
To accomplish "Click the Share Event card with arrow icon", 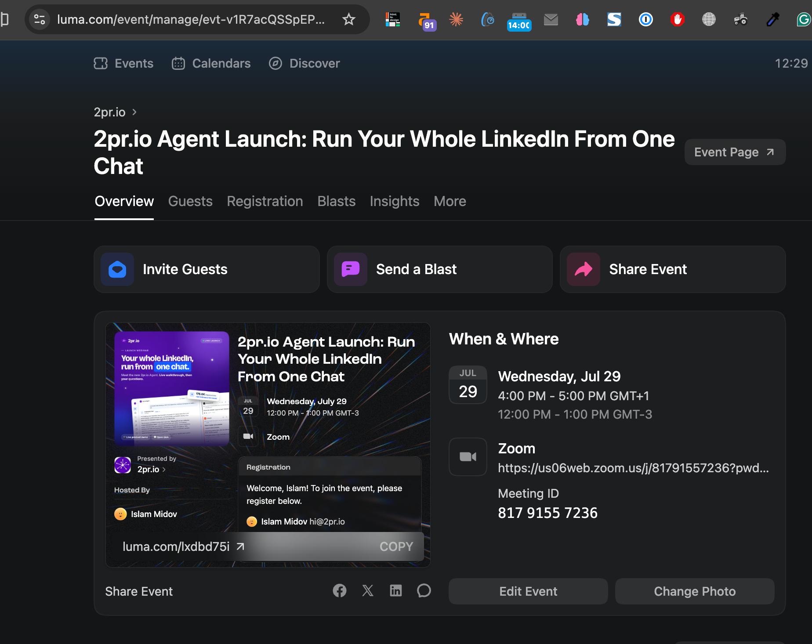I will pos(673,269).
